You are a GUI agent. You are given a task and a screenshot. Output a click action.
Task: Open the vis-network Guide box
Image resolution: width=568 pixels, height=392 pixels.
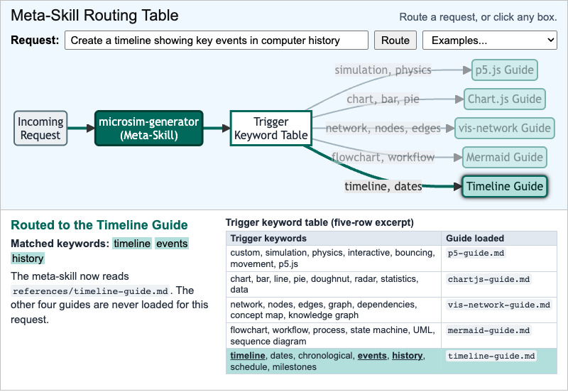pos(505,128)
